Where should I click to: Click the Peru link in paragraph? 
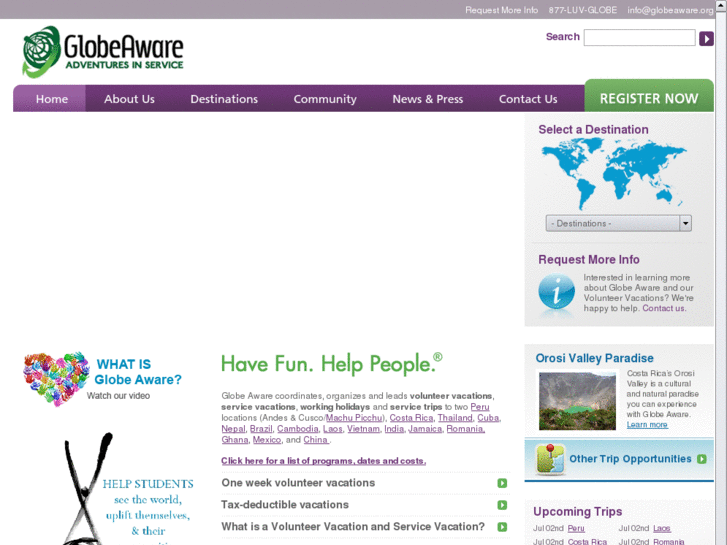coord(480,407)
